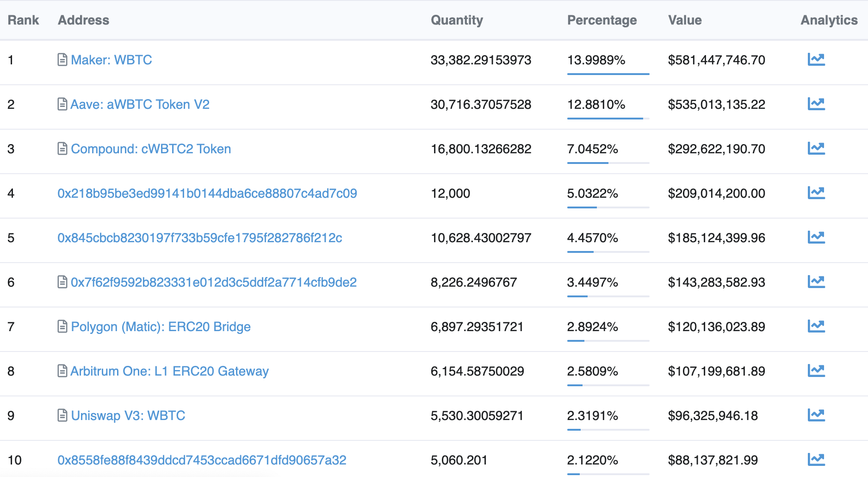
Task: Click contract icon beside Arbitrum One: L1 ERC20 Gateway
Action: [x=62, y=371]
